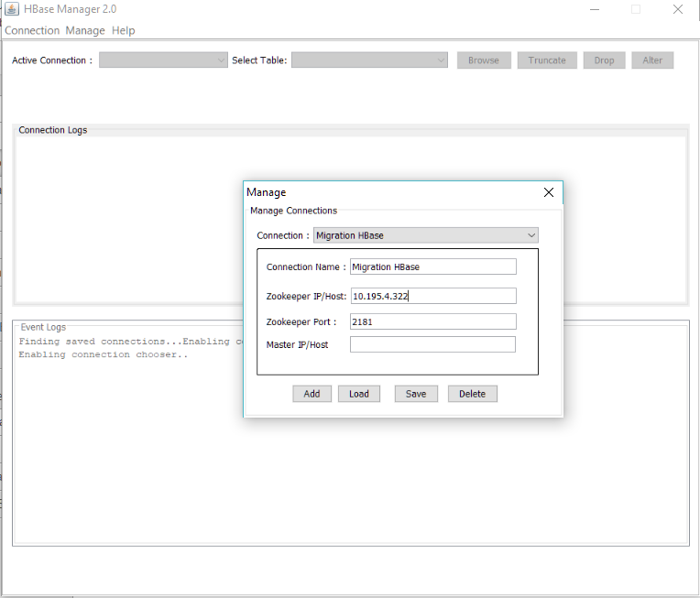
Task: Click the Manage Connections group label
Action: [x=293, y=211]
